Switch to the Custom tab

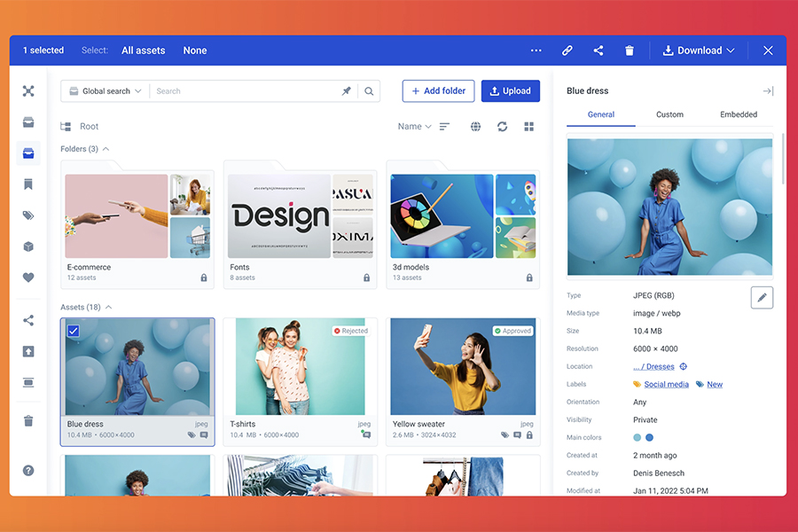[669, 114]
